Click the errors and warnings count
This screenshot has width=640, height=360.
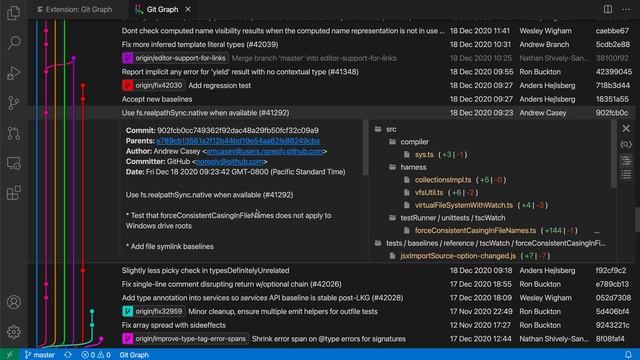tap(96, 355)
